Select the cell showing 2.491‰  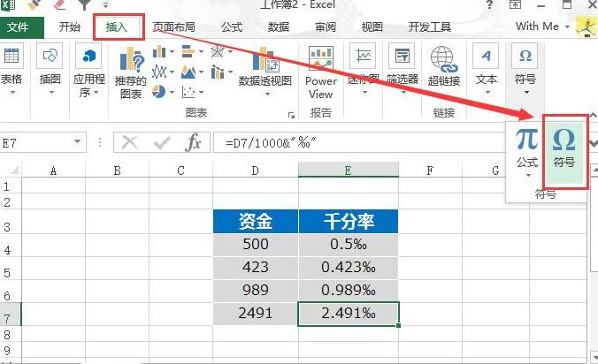pos(349,314)
